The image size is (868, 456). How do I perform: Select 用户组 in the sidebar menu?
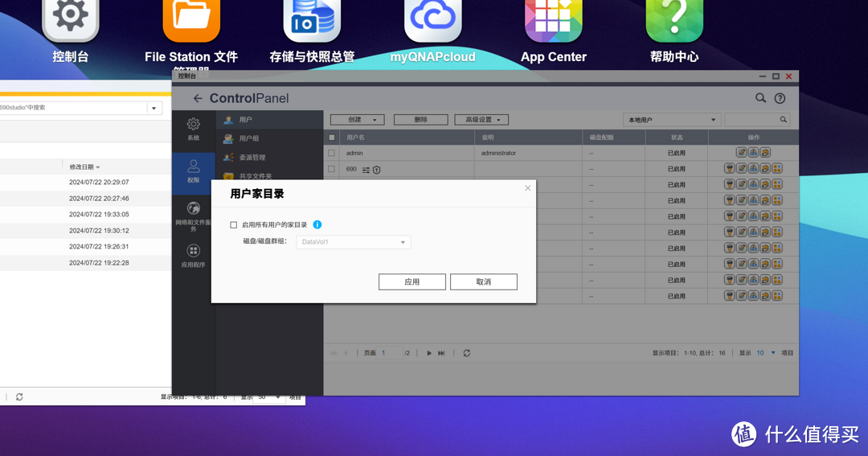(x=249, y=138)
